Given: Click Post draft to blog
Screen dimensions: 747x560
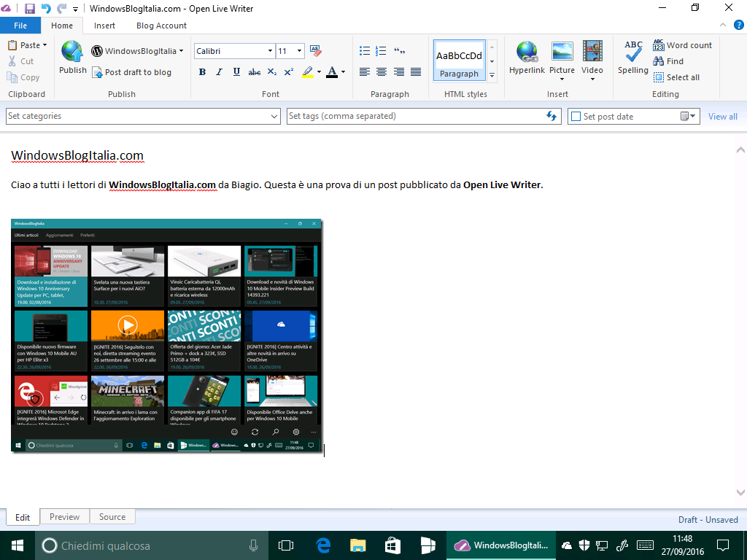Looking at the screenshot, I should point(131,72).
